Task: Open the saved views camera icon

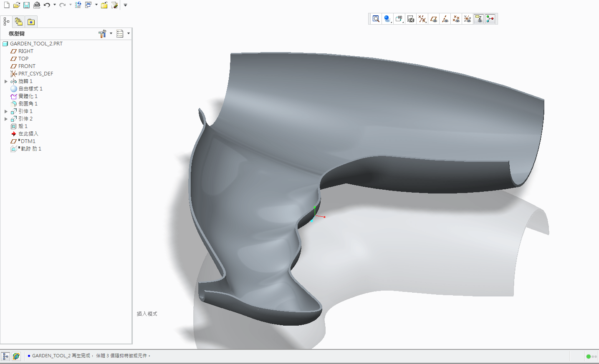Action: point(411,19)
